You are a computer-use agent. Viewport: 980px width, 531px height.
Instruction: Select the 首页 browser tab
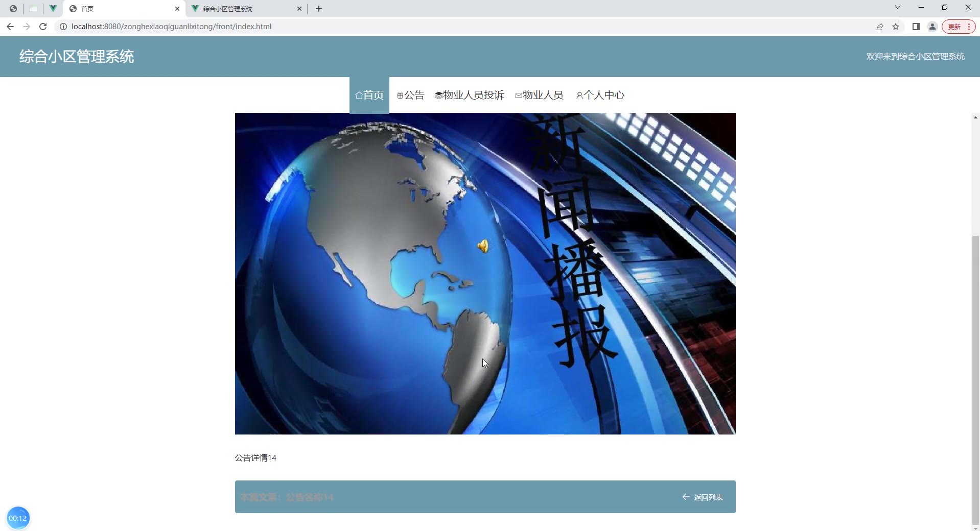click(124, 9)
